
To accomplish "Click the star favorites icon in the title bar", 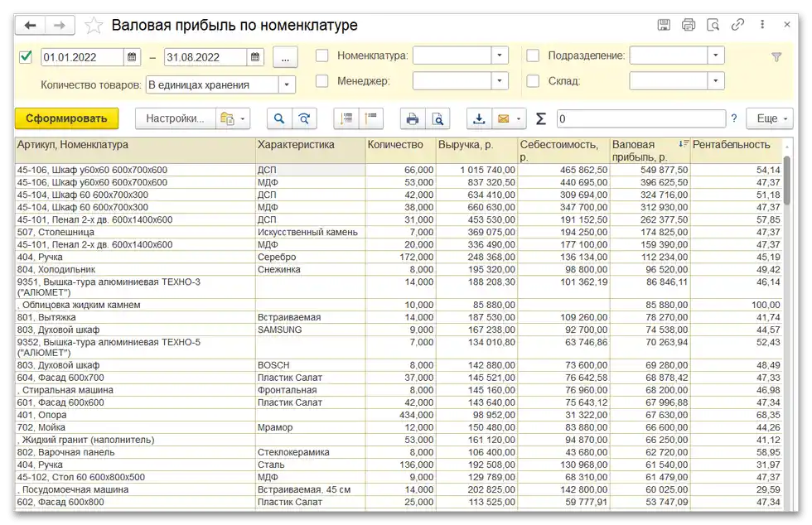I will (x=94, y=25).
